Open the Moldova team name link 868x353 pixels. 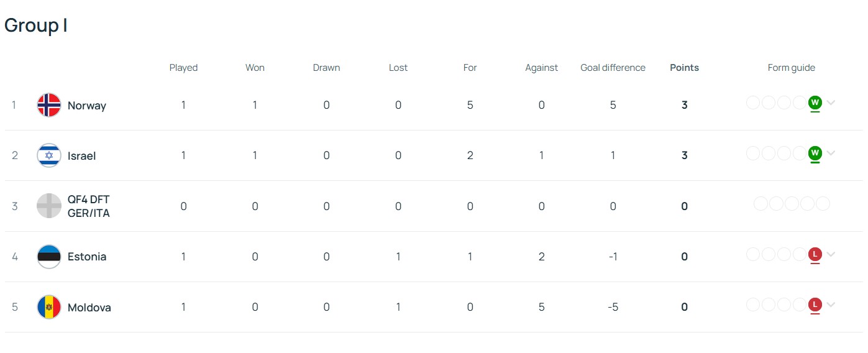(x=89, y=308)
